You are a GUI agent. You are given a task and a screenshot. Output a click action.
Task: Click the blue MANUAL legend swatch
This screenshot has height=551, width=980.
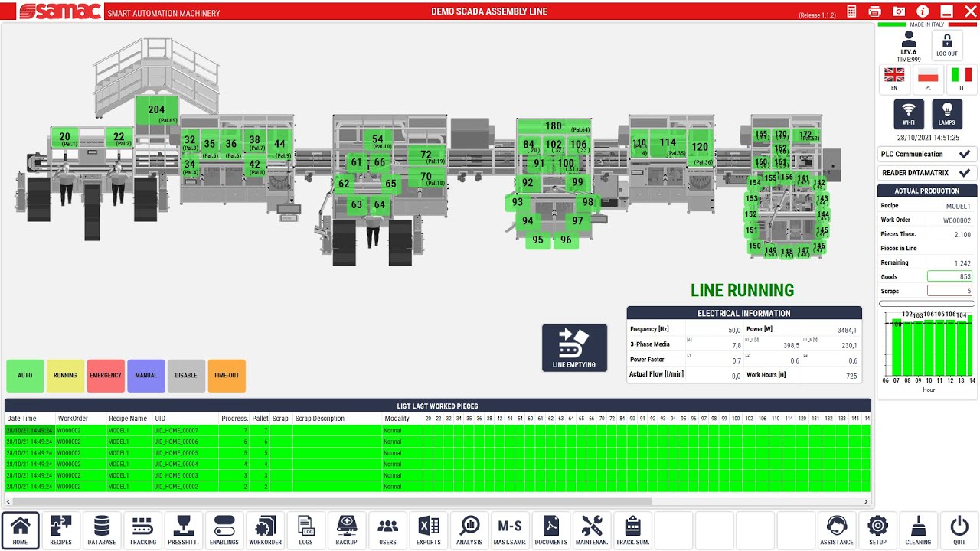click(146, 376)
